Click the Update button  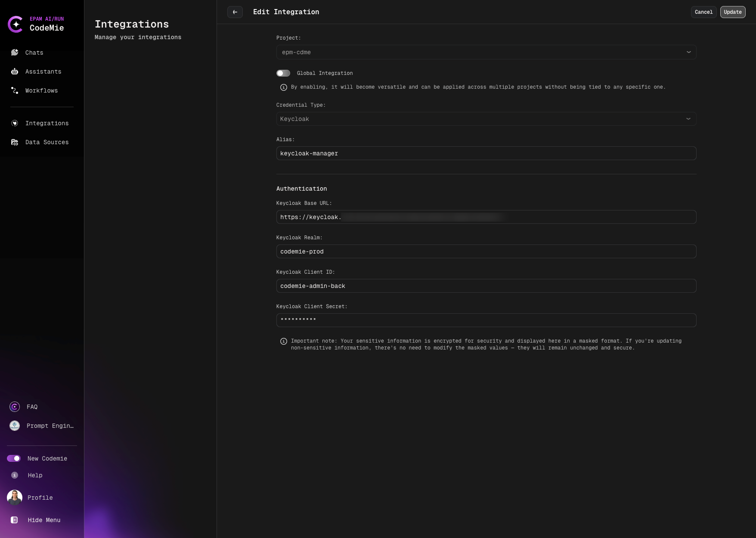732,12
